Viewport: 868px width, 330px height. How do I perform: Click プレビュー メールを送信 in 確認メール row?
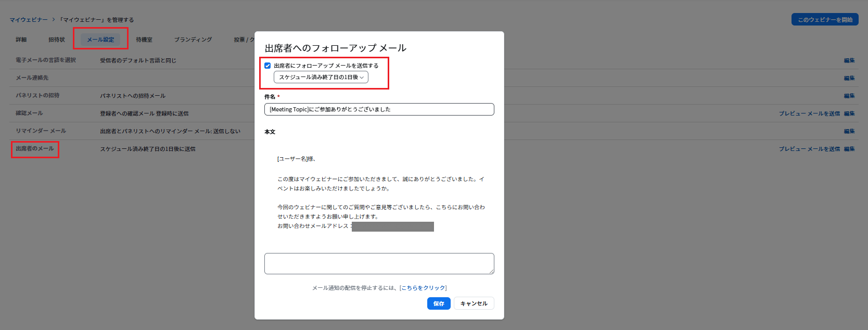pyautogui.click(x=809, y=113)
